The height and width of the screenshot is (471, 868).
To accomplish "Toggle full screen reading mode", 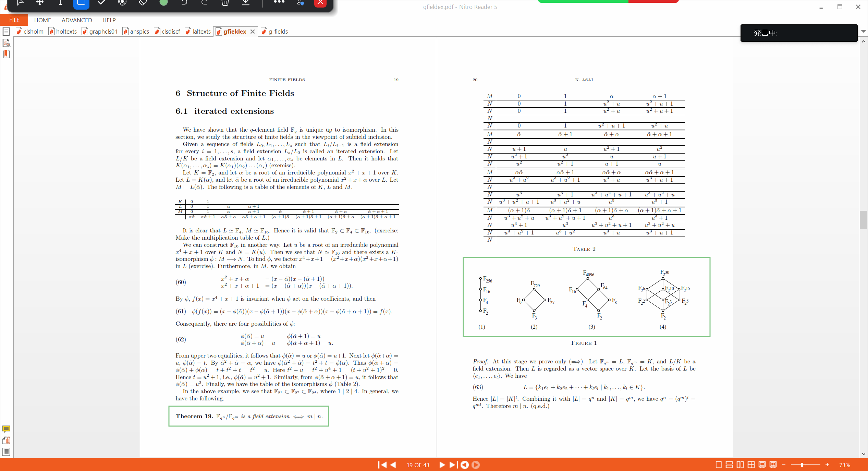I will click(762, 465).
